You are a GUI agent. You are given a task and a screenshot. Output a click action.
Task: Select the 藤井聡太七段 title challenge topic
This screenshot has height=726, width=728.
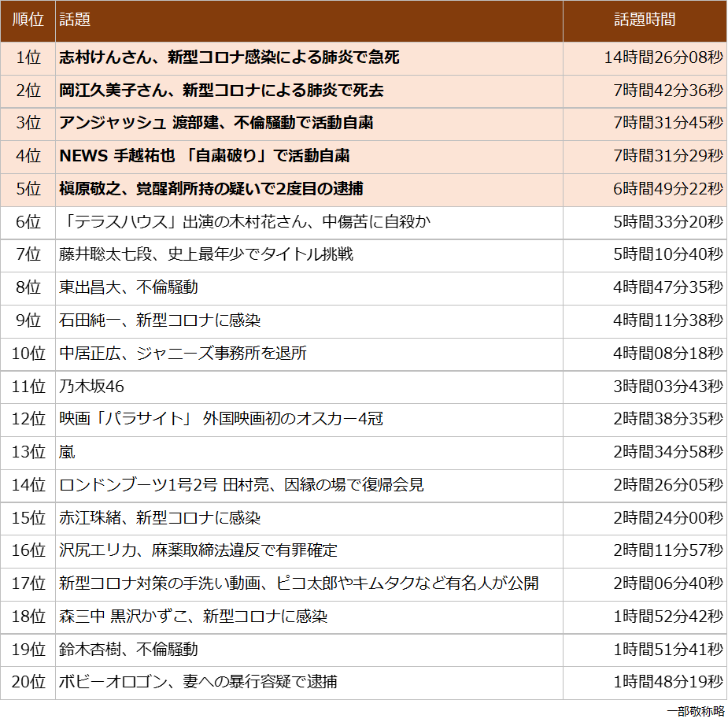[x=206, y=254]
